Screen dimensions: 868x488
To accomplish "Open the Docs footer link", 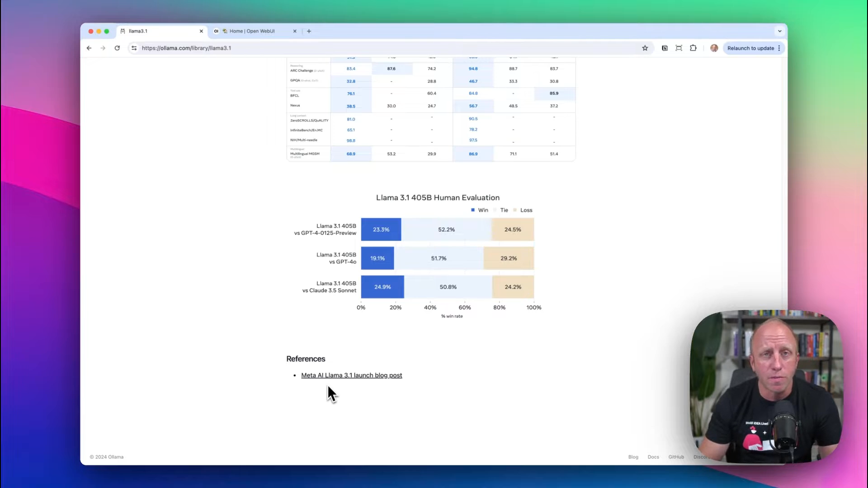I will tap(653, 457).
